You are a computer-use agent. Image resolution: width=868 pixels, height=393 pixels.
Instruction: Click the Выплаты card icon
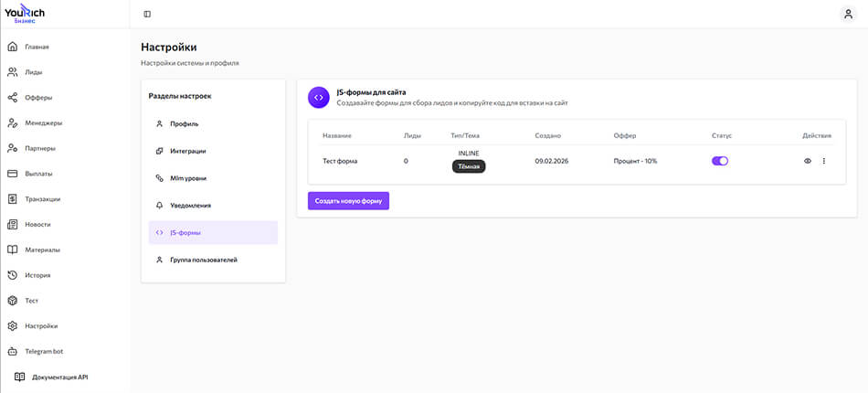click(x=13, y=174)
